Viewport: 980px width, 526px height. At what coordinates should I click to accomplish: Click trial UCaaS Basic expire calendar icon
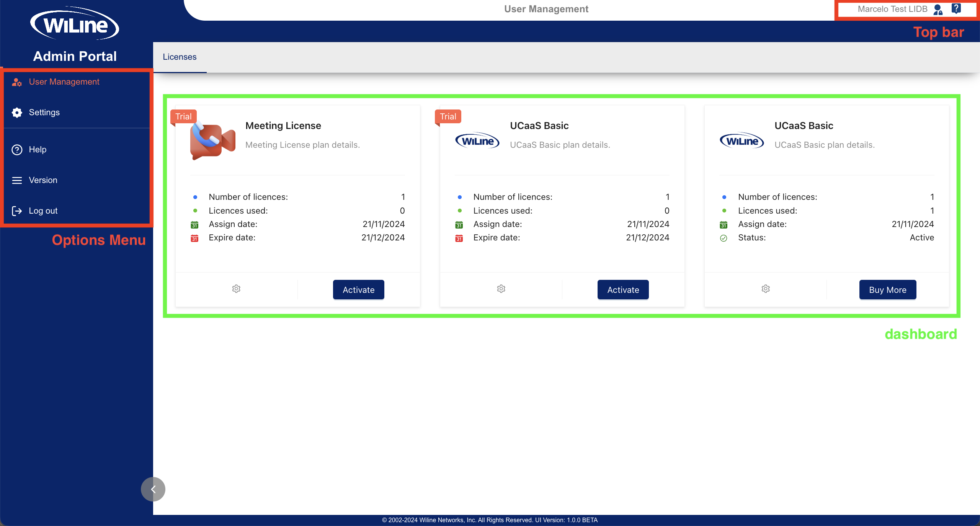[x=459, y=238]
